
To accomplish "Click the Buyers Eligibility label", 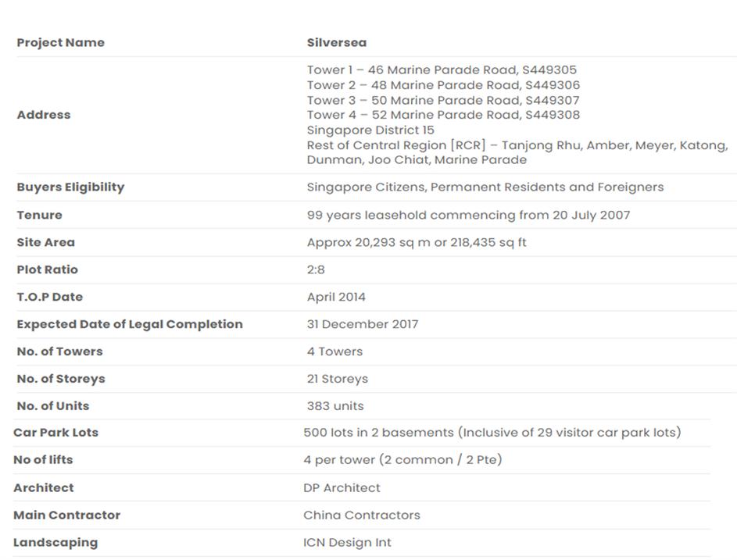I will [x=70, y=187].
